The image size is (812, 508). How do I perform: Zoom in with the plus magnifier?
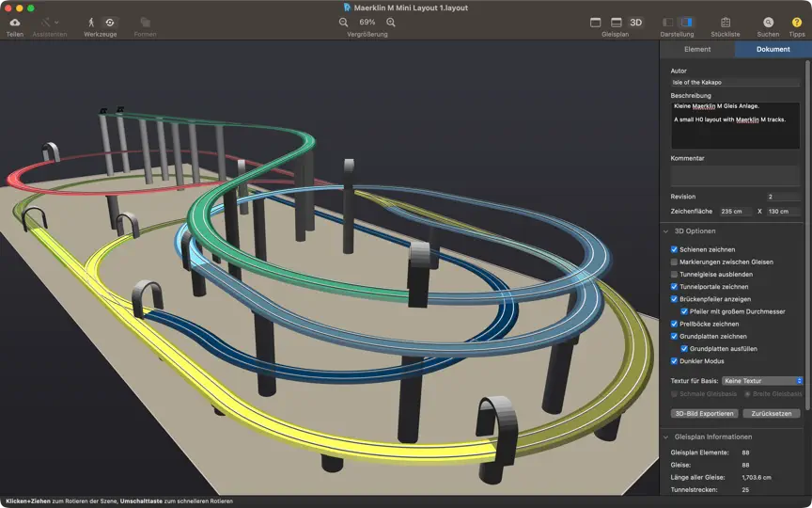tap(391, 23)
